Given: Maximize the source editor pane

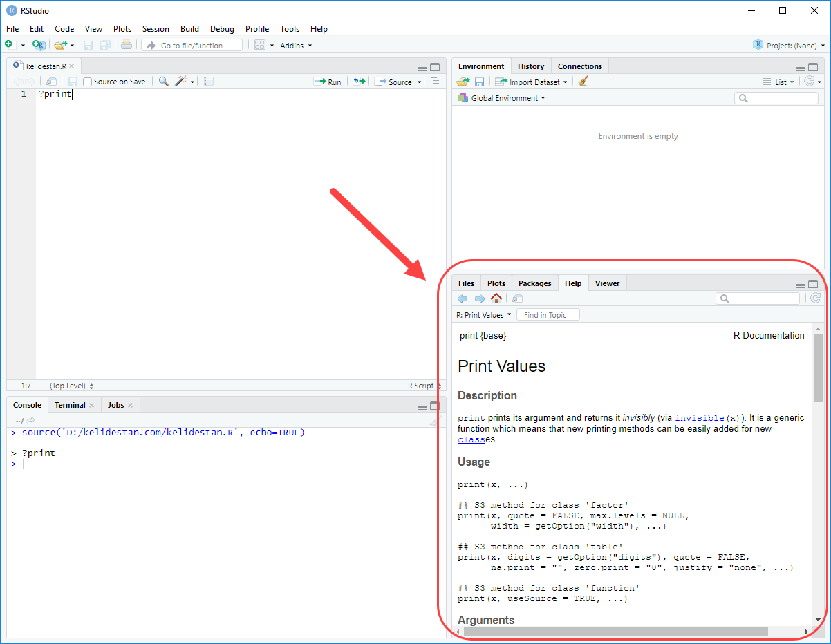Looking at the screenshot, I should 435,67.
